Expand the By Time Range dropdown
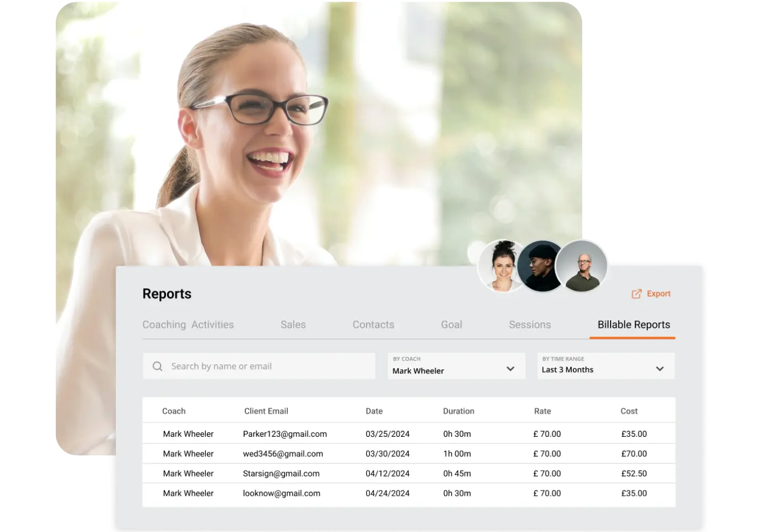 [606, 366]
